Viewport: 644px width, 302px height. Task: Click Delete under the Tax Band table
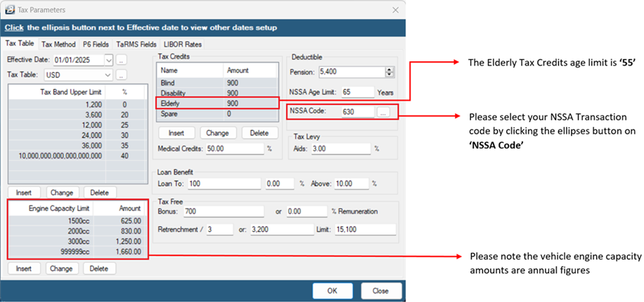pos(99,193)
